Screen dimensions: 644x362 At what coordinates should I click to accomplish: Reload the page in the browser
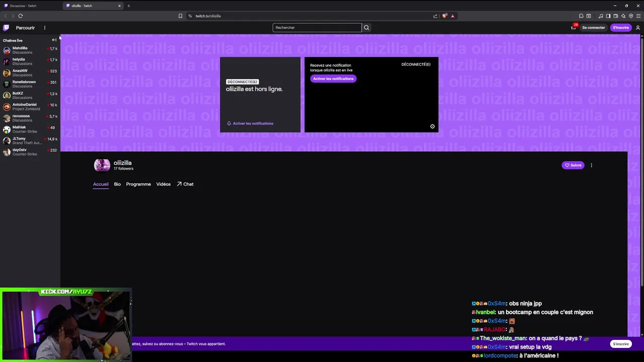[21, 16]
